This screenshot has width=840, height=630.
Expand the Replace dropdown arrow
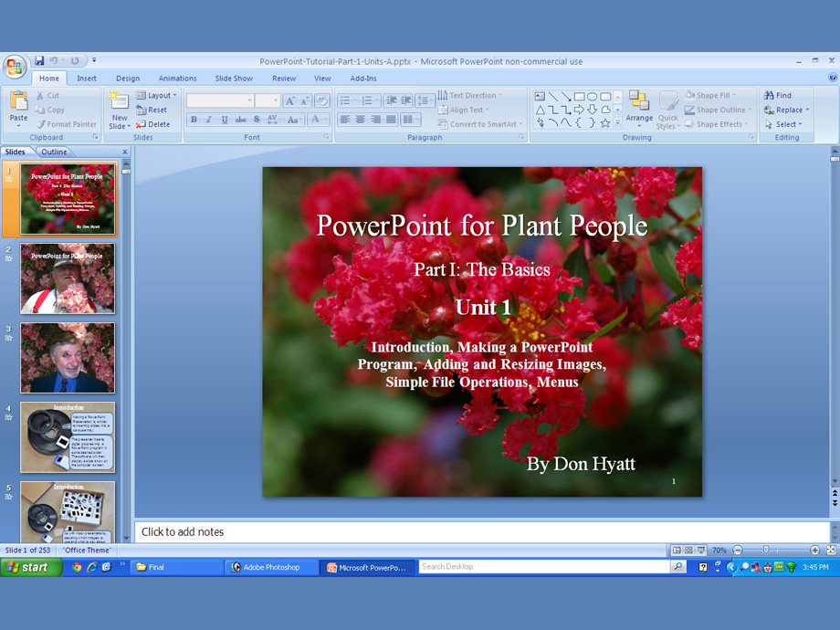point(808,110)
